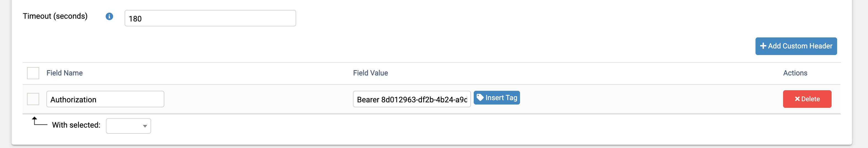This screenshot has height=148, width=868.
Task: Tick the select-all checkbox in table header
Action: click(33, 73)
